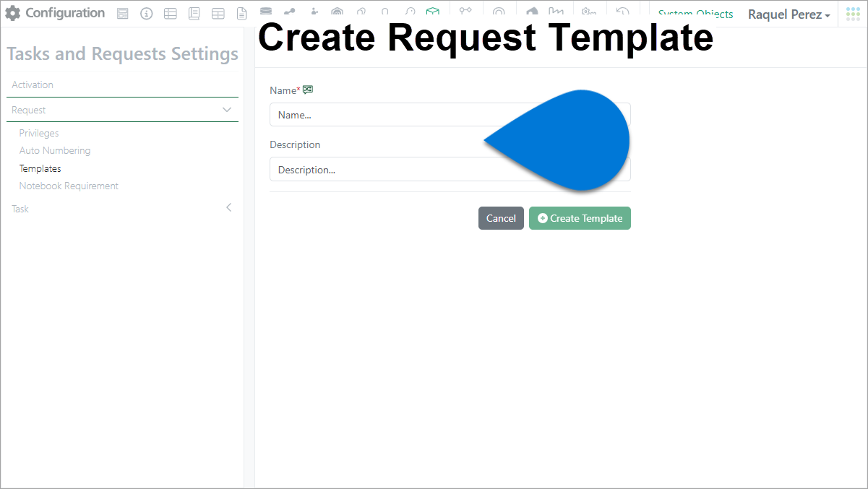Click the Configuration gear icon
Screen dimensions: 868x489
click(13, 13)
